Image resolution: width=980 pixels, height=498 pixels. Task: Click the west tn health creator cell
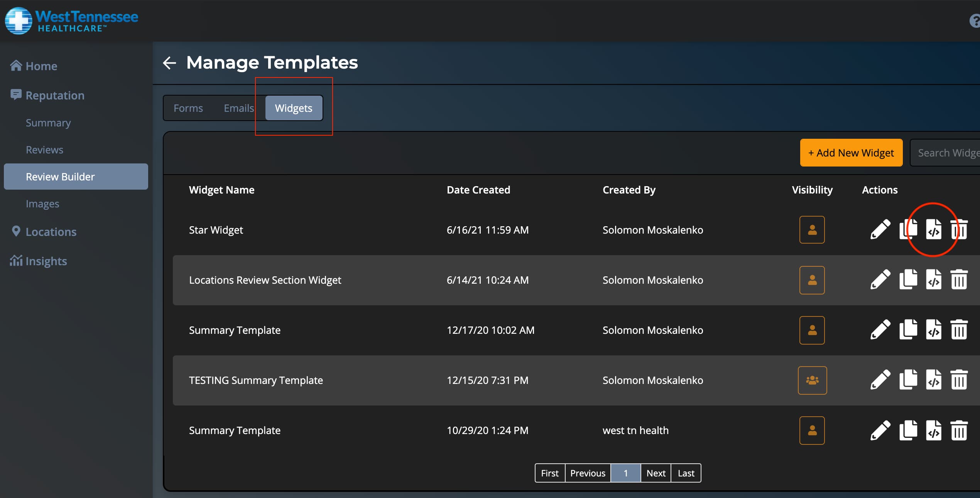[635, 430]
